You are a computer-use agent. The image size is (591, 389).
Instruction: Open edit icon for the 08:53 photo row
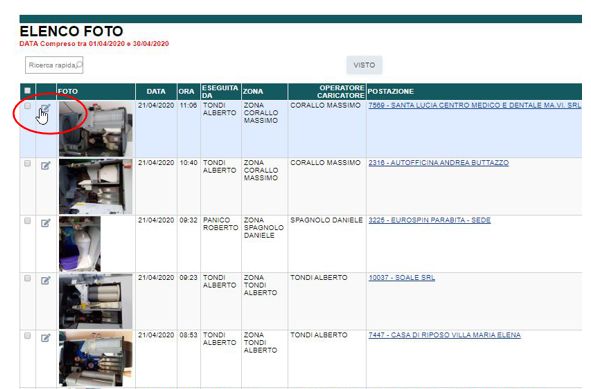45,338
